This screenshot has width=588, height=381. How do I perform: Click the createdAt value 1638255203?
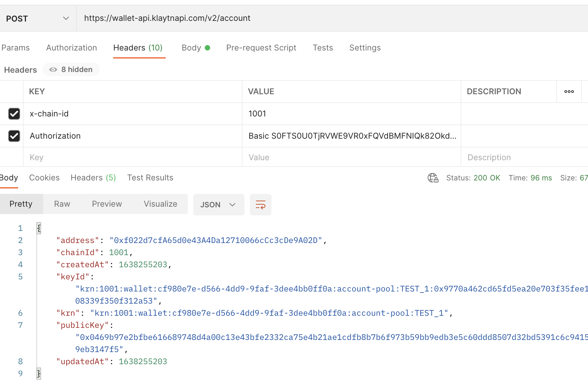(x=143, y=265)
